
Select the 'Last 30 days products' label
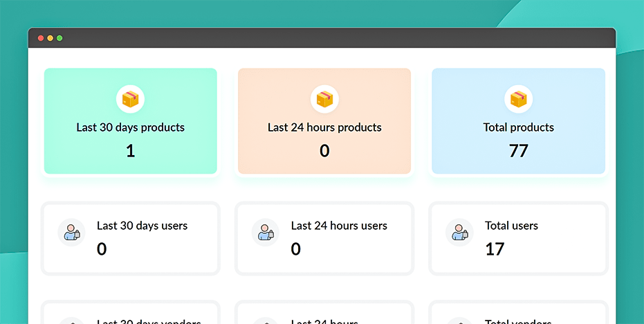131,127
